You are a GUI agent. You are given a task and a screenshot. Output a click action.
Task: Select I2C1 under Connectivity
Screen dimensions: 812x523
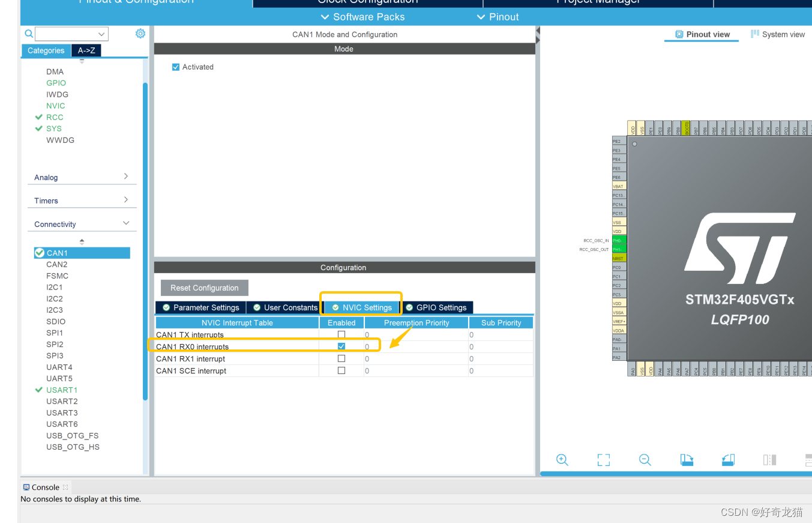(x=55, y=287)
